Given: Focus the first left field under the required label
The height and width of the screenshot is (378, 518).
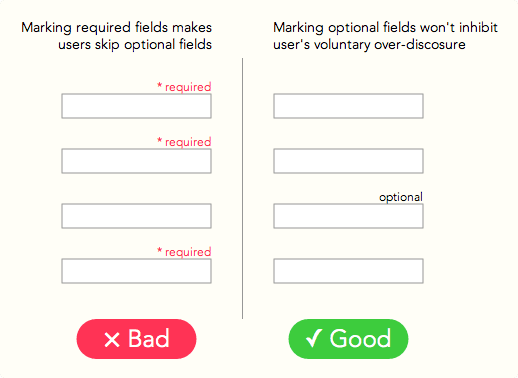Looking at the screenshot, I should [x=136, y=106].
